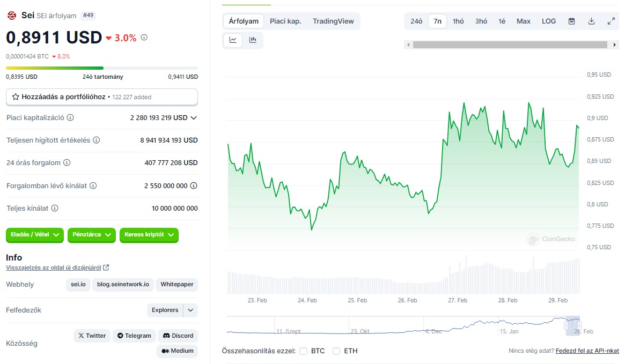Open the Keress kriptót dropdown
This screenshot has height=364, width=625.
click(x=149, y=235)
